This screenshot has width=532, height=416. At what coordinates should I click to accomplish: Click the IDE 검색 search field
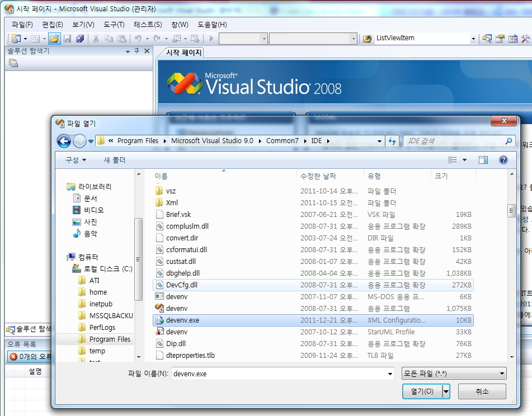pos(453,141)
